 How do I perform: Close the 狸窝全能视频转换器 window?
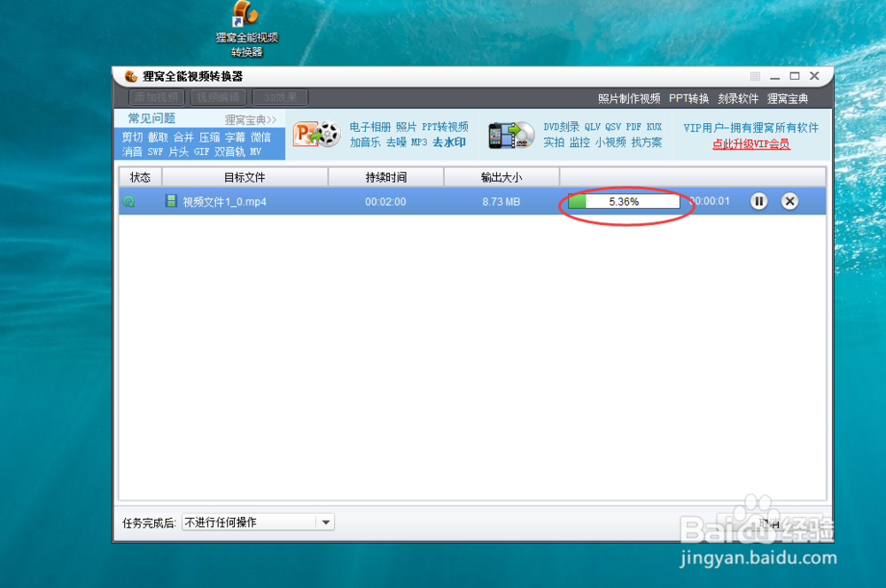click(814, 75)
